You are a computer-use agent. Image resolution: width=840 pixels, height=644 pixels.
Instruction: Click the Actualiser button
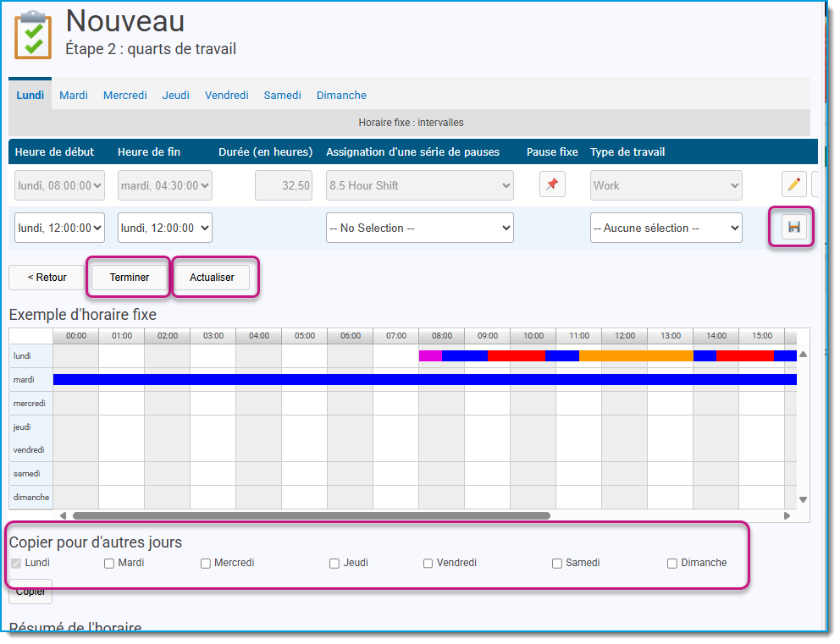[212, 278]
